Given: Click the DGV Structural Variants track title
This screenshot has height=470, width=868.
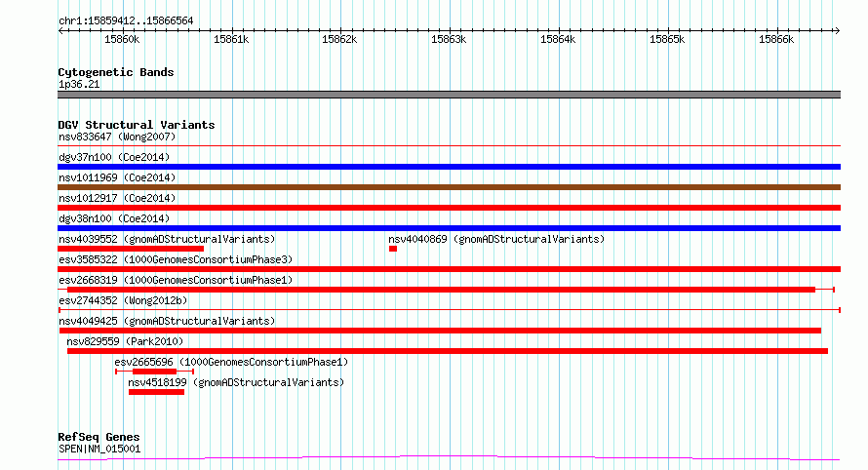Looking at the screenshot, I should click(137, 125).
